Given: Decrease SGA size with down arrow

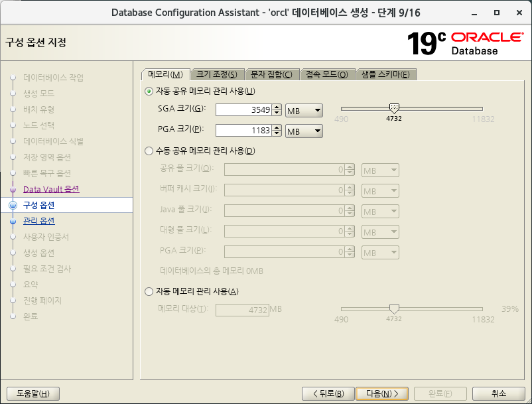Looking at the screenshot, I should click(x=277, y=113).
